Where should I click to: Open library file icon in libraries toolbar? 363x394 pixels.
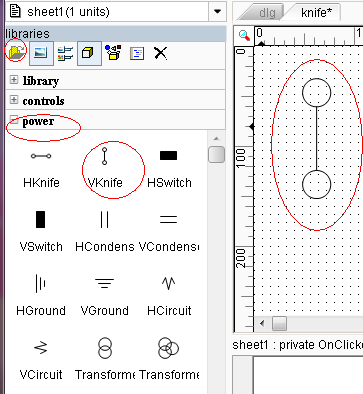[17, 52]
